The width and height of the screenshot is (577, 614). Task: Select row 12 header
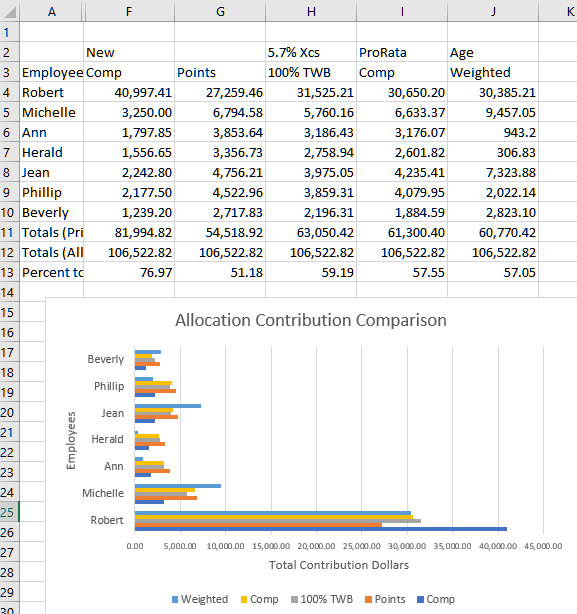[x=9, y=252]
